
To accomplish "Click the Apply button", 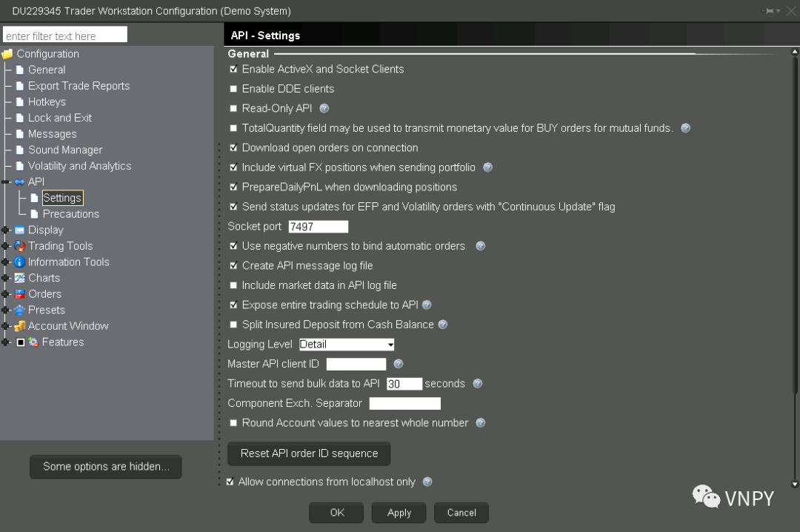I will tap(399, 513).
